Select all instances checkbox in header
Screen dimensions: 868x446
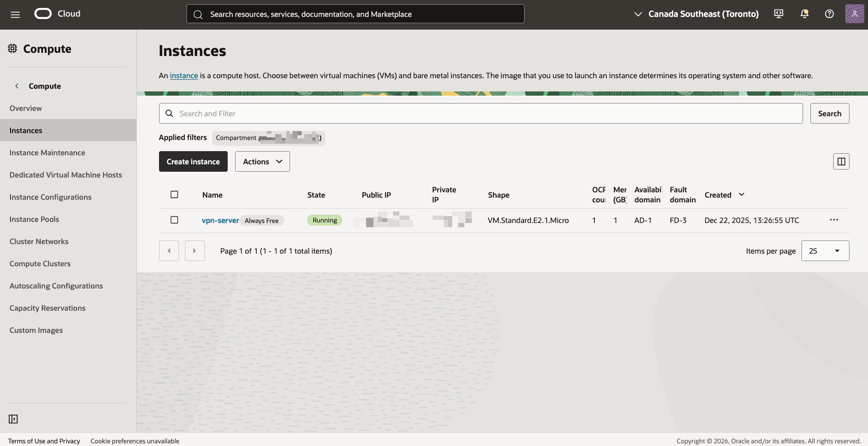coord(174,194)
